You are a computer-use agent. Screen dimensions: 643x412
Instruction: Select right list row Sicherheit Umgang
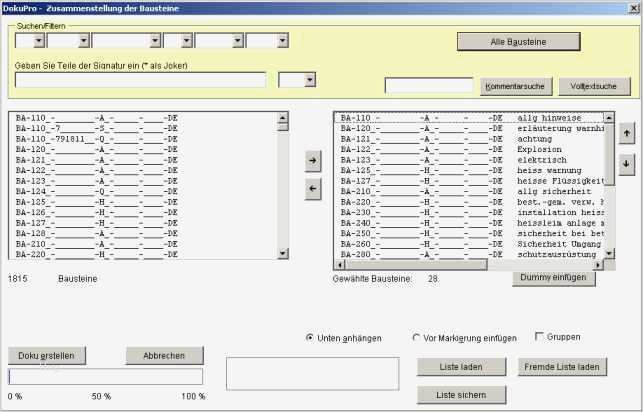tap(470, 244)
